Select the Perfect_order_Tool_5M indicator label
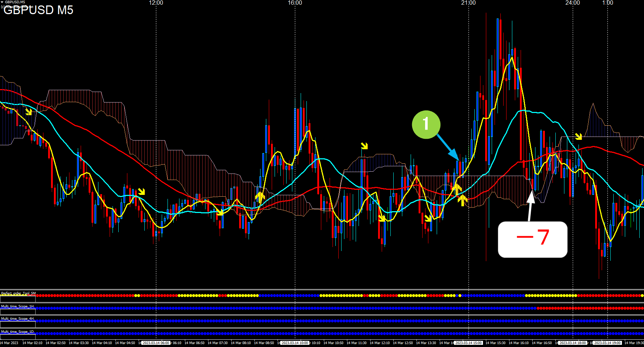Viewport: 644px width, 347px height. pos(18,293)
